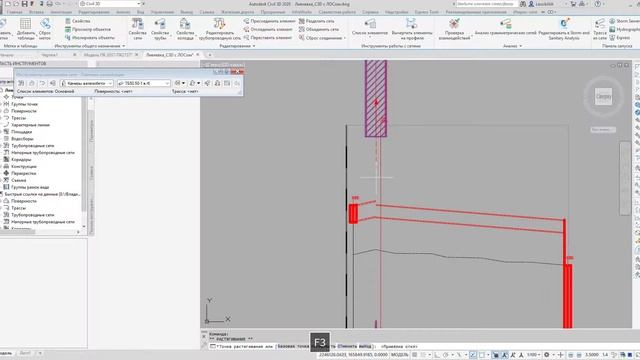Click Plot printer icon in quick access toolbar
The height and width of the screenshot is (360, 640).
[49, 4]
